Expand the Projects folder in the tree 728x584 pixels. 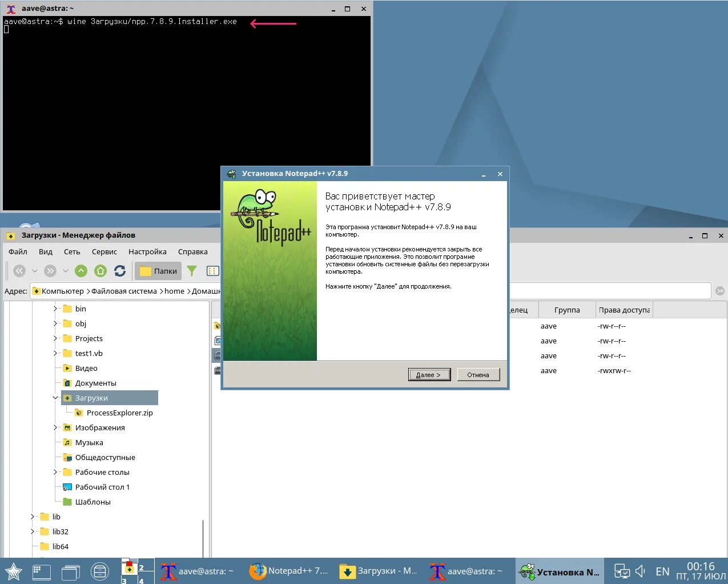56,338
